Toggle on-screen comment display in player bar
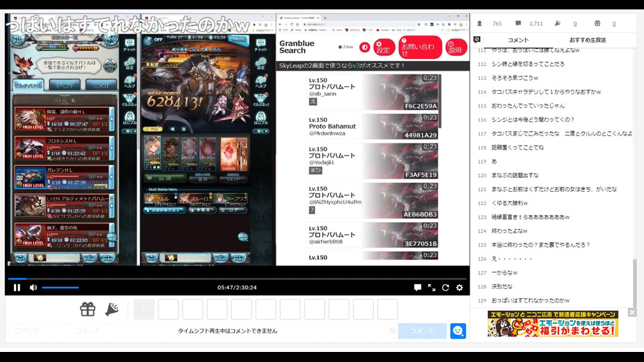644x362 pixels. pyautogui.click(x=417, y=288)
